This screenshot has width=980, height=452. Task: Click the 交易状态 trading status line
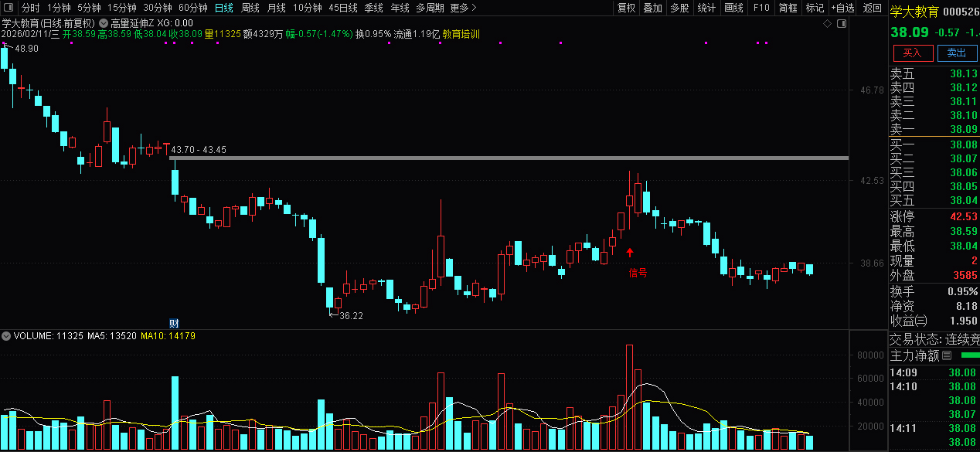click(934, 338)
